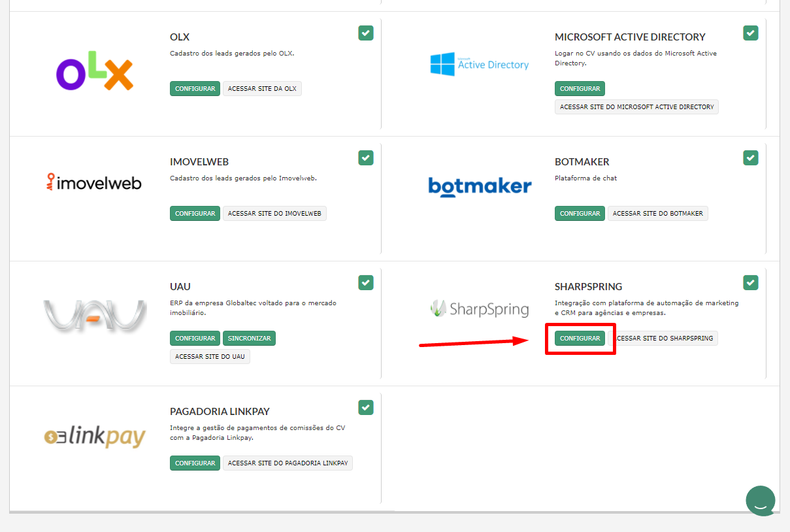This screenshot has width=790, height=532.
Task: Click the MICROSOFT ACTIVE DIRECTORY heading
Action: coord(630,37)
